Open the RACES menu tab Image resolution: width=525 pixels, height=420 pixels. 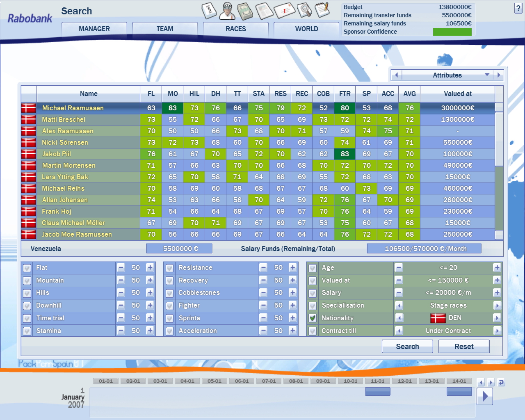click(x=236, y=29)
